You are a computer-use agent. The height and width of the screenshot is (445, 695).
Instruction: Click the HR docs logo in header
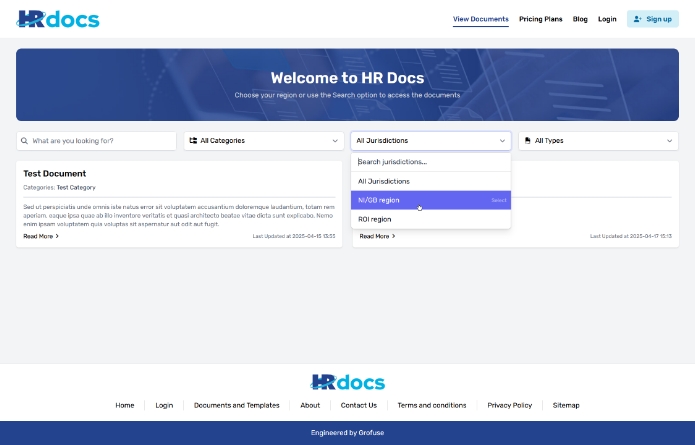(57, 18)
